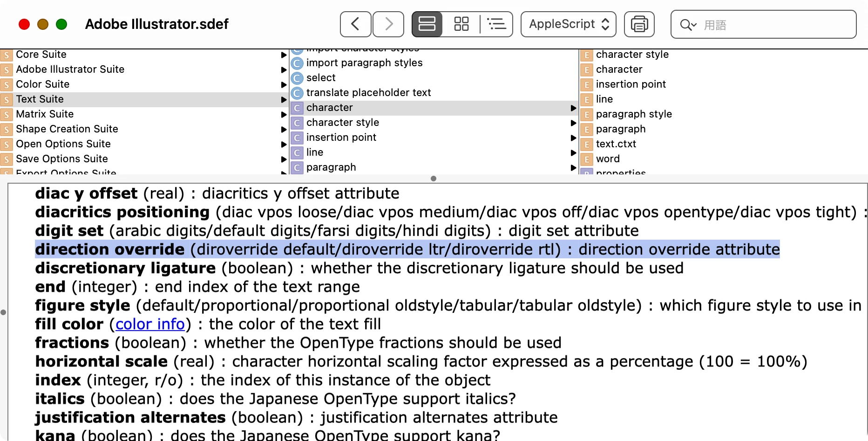Click element icon for insertion point
The image size is (868, 441).
tap(587, 85)
